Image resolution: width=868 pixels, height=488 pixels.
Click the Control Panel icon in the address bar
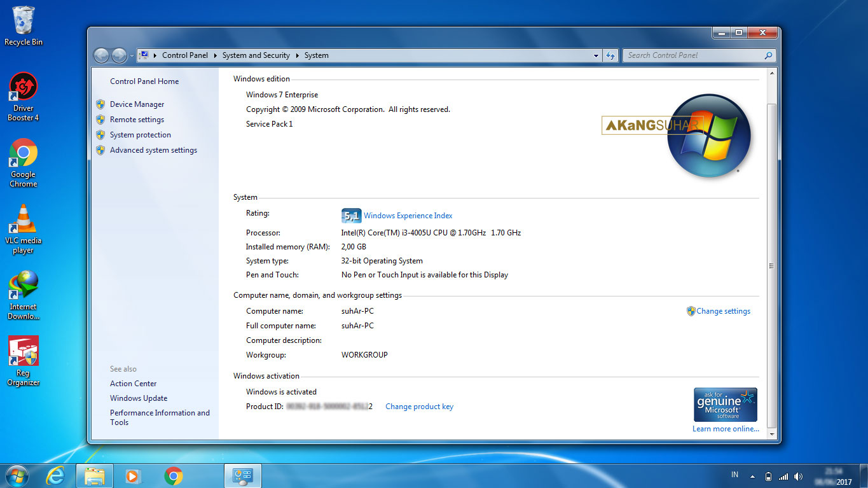pos(144,55)
